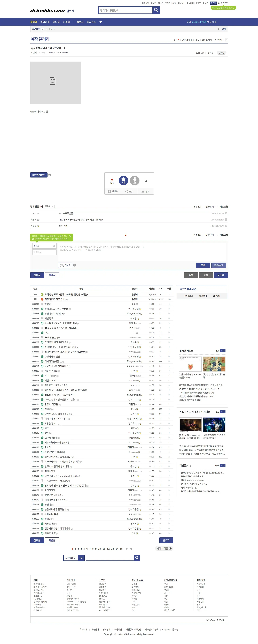Click the broken image placeholder in the post
258x644 pixels.
click(56, 83)
